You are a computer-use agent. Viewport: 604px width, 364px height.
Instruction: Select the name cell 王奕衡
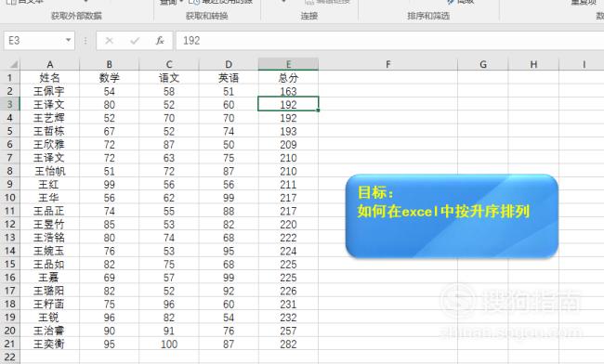click(49, 344)
